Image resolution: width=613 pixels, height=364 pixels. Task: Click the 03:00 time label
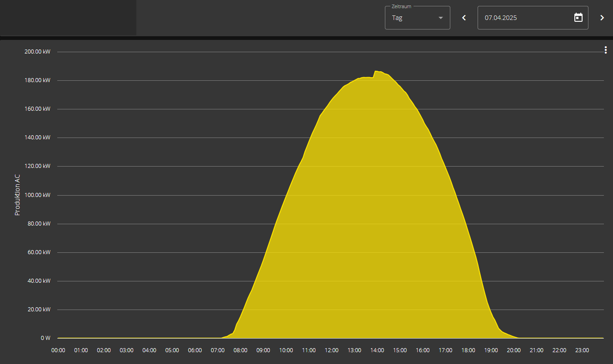pos(126,350)
